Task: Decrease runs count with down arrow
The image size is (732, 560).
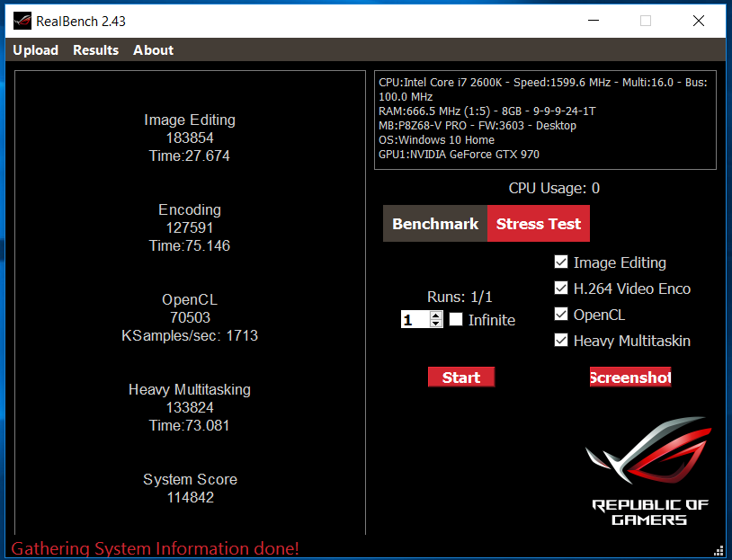Action: (436, 324)
